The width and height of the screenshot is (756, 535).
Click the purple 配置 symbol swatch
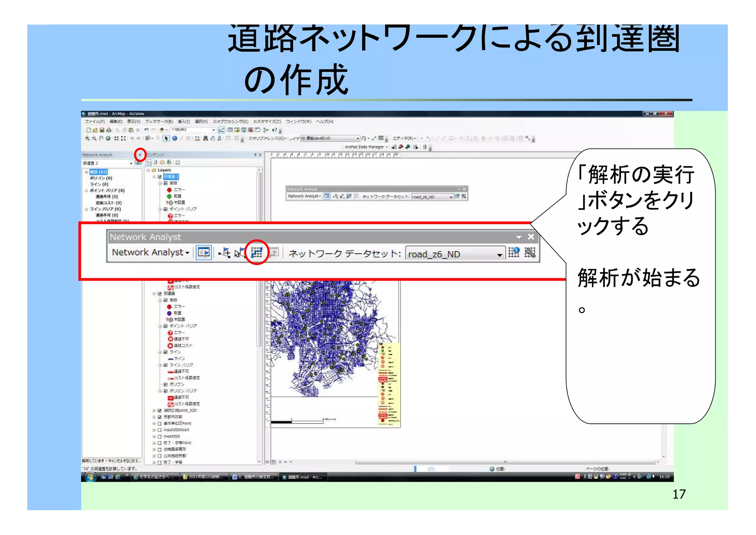[169, 313]
